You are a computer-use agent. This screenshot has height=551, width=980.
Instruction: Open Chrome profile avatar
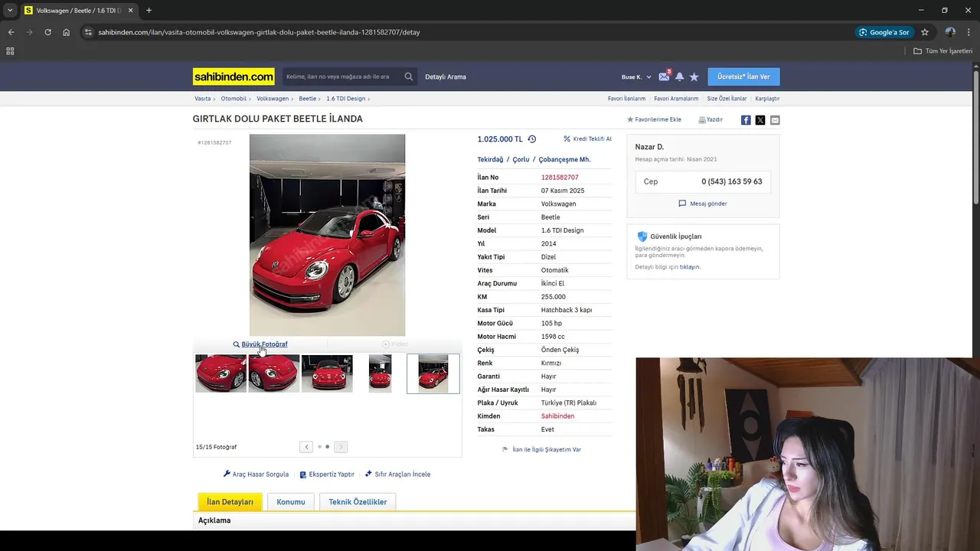(950, 32)
